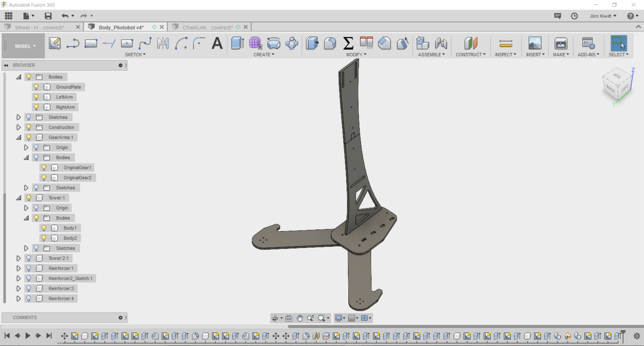The image size is (644, 346).
Task: Click the Create Form purple icon
Action: (255, 43)
